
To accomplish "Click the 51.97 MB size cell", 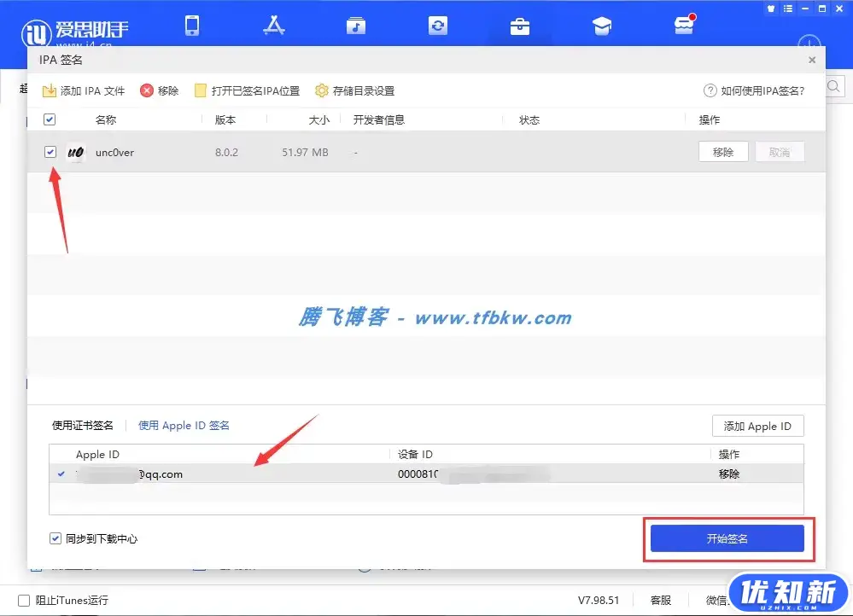I will pos(305,152).
